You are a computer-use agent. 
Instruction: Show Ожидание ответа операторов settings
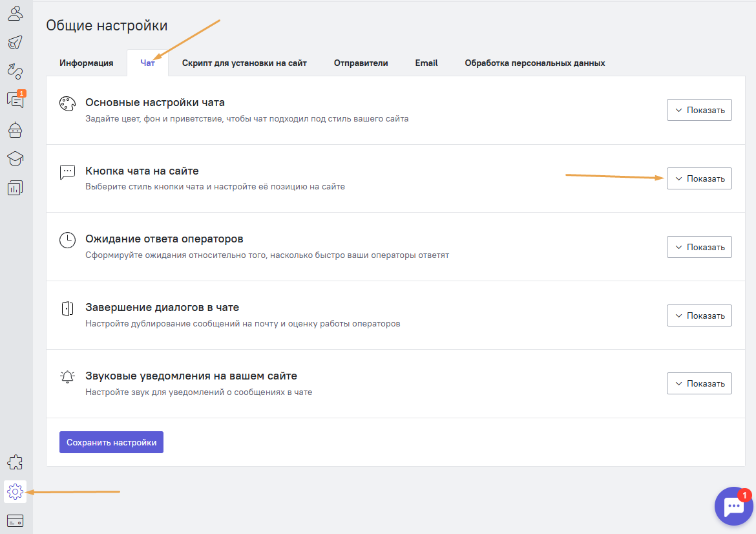699,247
